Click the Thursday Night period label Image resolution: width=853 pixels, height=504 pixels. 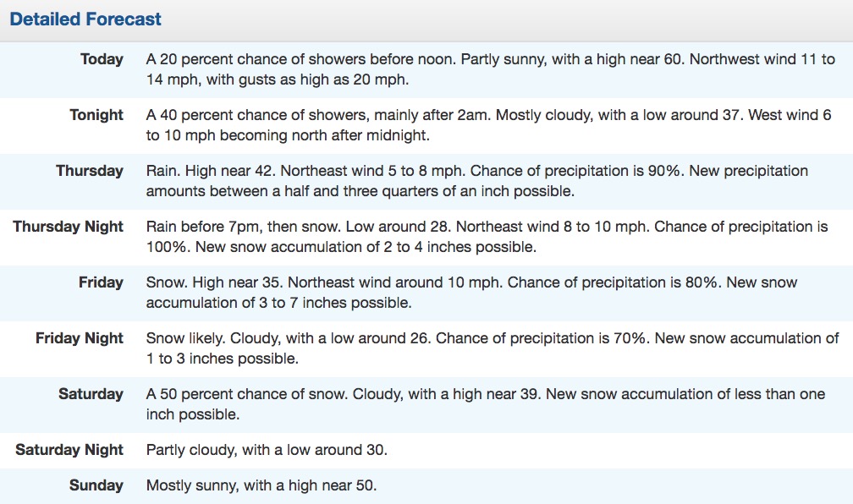(68, 226)
